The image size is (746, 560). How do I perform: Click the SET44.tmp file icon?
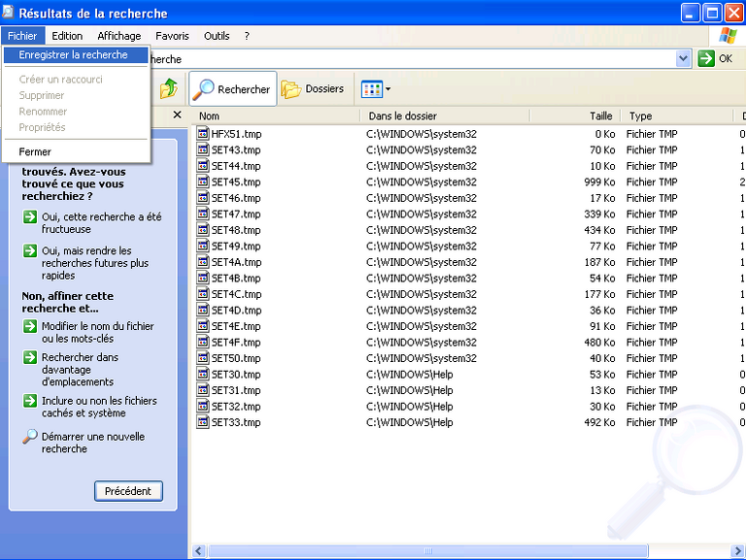click(203, 166)
